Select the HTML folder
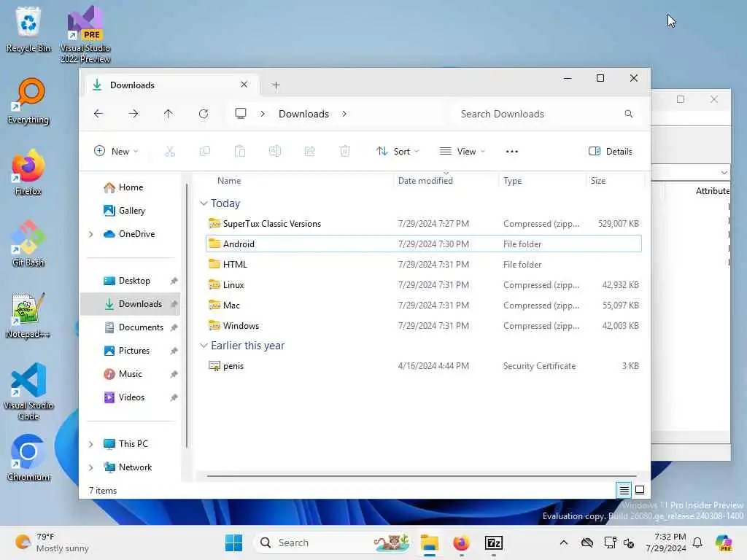 [x=424, y=264]
